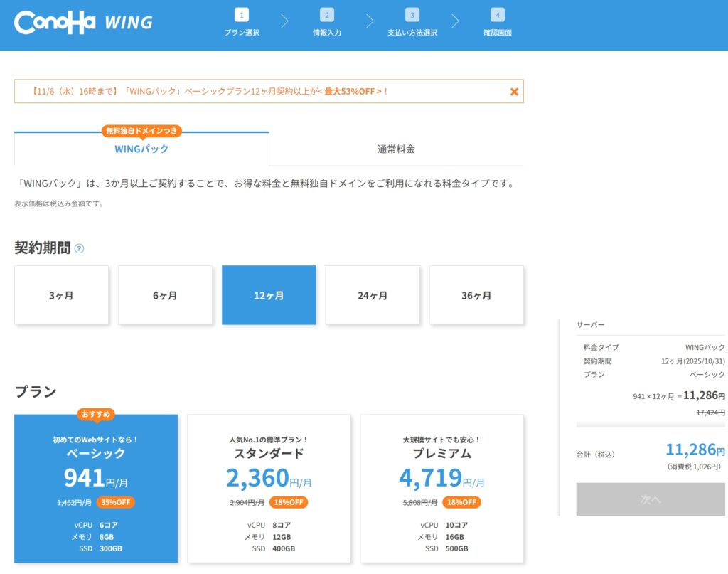Choose the ベーシック plan card
The height and width of the screenshot is (574, 728).
(96, 489)
